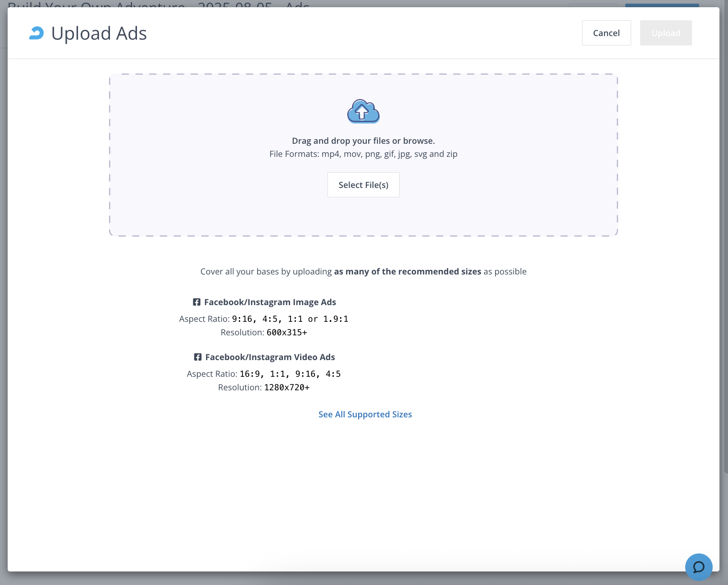This screenshot has height=585, width=728.
Task: Click the 'Drag and drop your files' text
Action: coord(363,141)
